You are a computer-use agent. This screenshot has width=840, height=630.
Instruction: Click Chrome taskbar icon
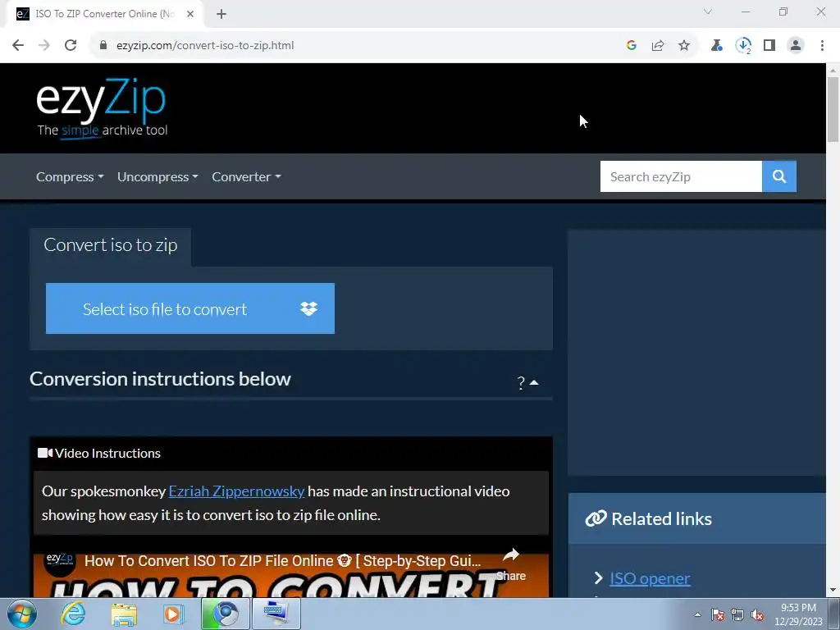pyautogui.click(x=225, y=614)
